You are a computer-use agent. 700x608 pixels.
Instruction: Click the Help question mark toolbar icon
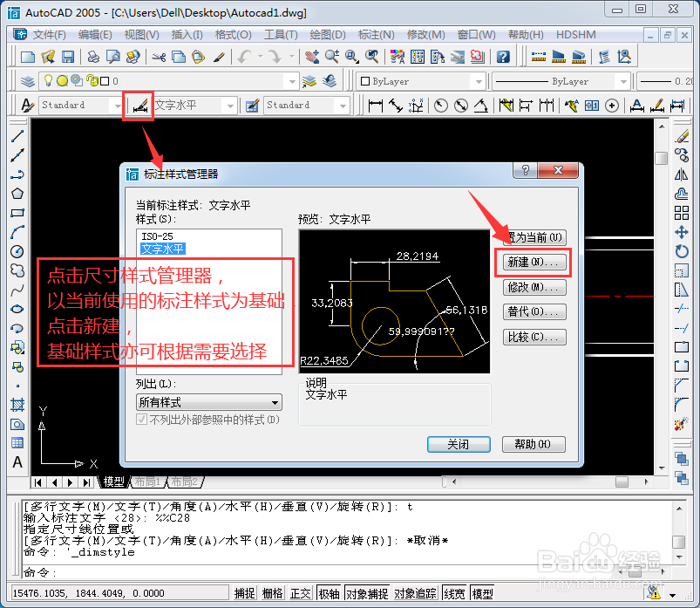[x=503, y=57]
